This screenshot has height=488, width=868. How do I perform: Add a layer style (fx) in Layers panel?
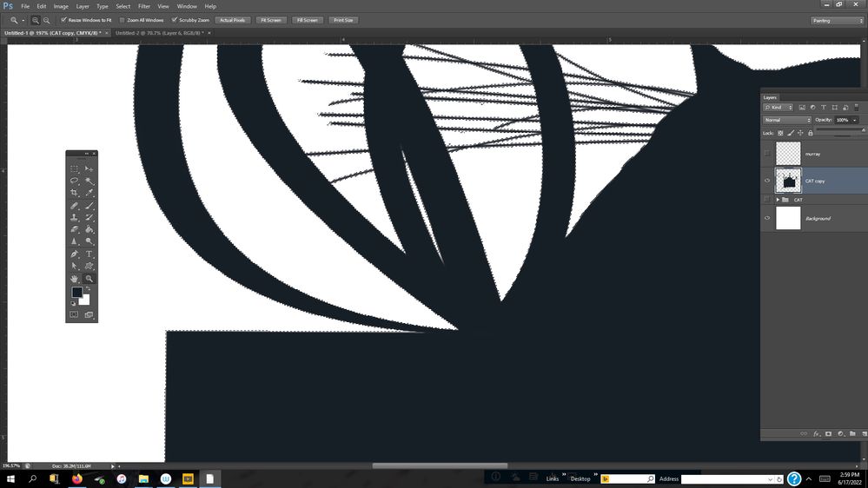click(817, 434)
